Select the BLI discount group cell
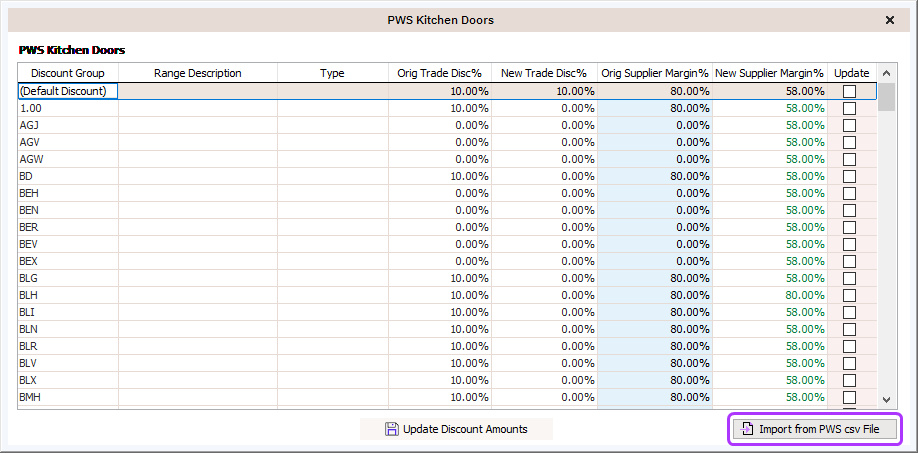The image size is (918, 453). pos(68,312)
